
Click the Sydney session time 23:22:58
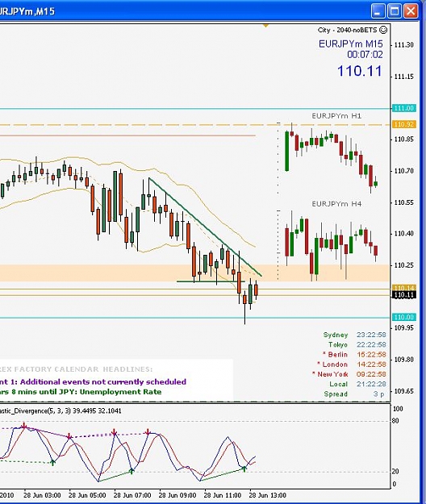(x=371, y=335)
